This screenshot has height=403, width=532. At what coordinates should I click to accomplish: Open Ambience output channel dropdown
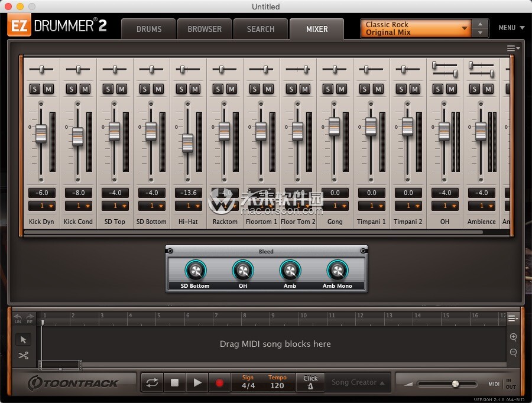coord(481,206)
